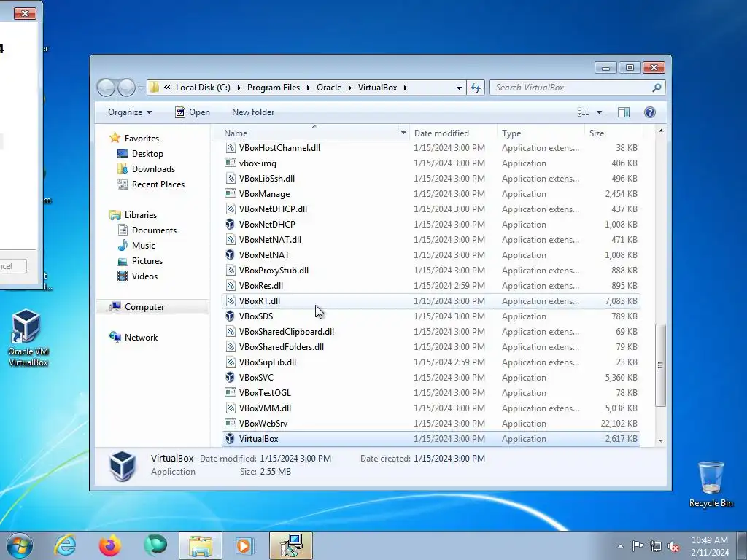This screenshot has width=747, height=560.
Task: Go forward with the Forward button
Action: pyautogui.click(x=126, y=87)
